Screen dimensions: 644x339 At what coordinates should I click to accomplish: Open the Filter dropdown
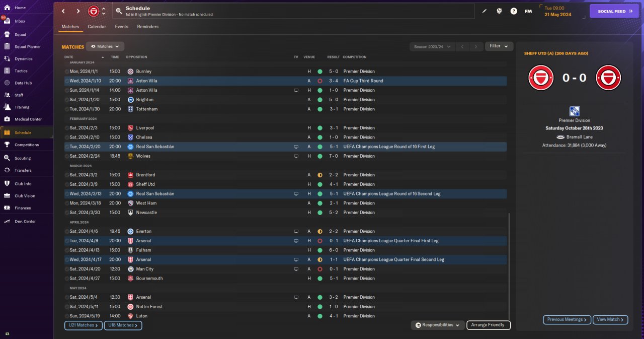click(x=499, y=46)
